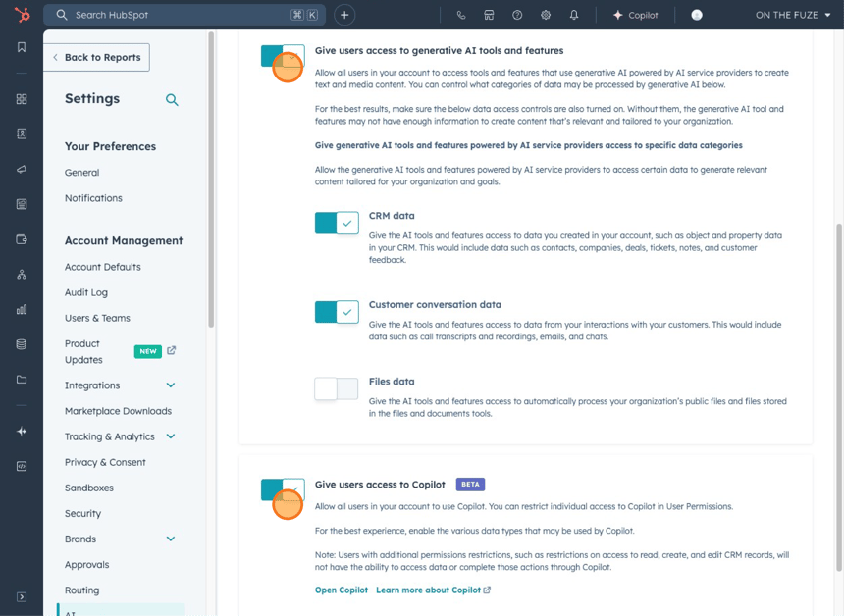Toggle the Give users access to Copilot switch
Screen dimensions: 844x616
pos(283,489)
